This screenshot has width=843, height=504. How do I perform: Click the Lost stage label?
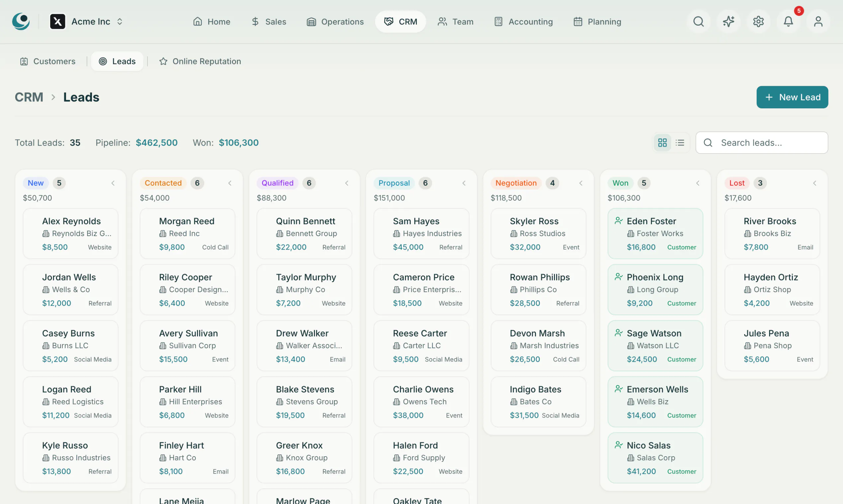point(736,183)
